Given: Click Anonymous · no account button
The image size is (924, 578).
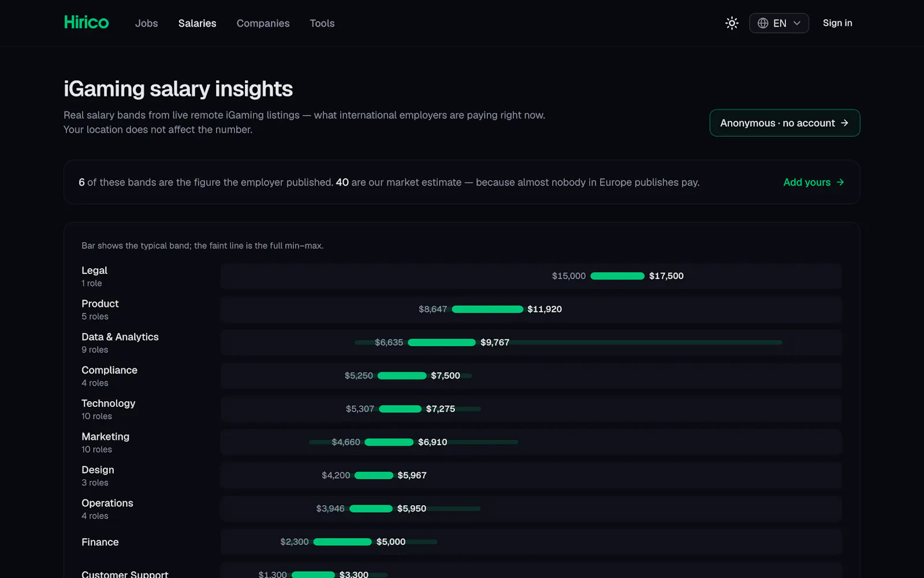Looking at the screenshot, I should pyautogui.click(x=784, y=123).
